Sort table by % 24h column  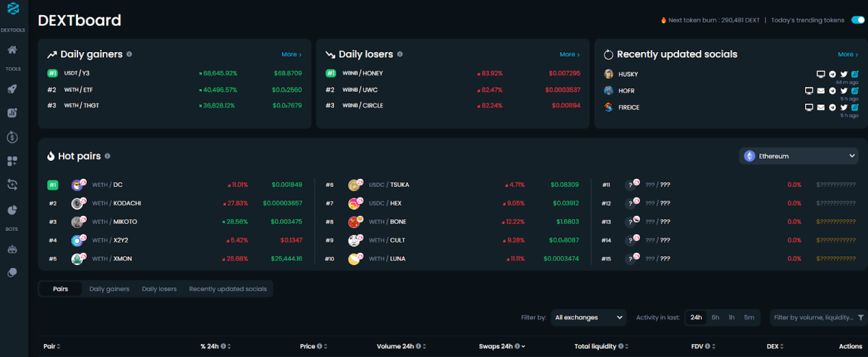point(217,346)
